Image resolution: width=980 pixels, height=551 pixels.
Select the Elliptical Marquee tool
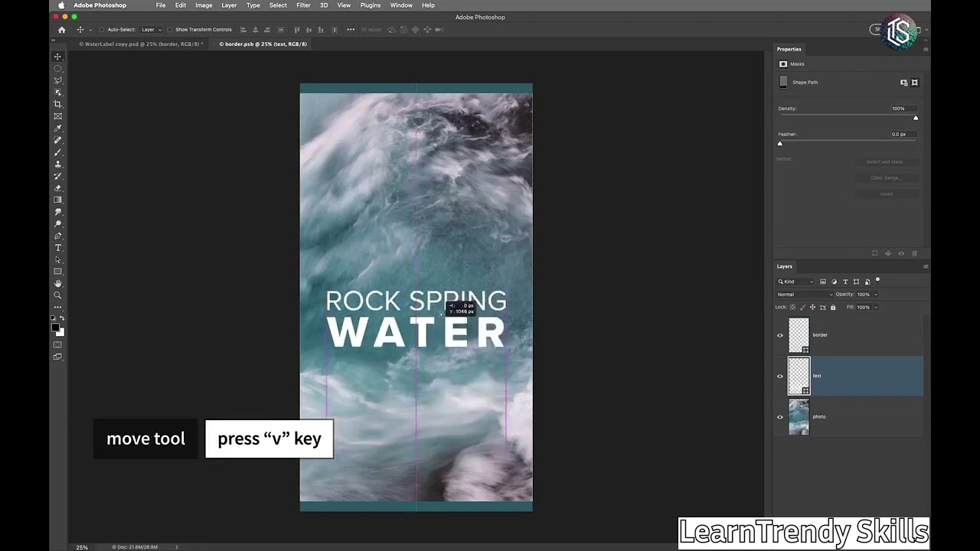pyautogui.click(x=57, y=69)
